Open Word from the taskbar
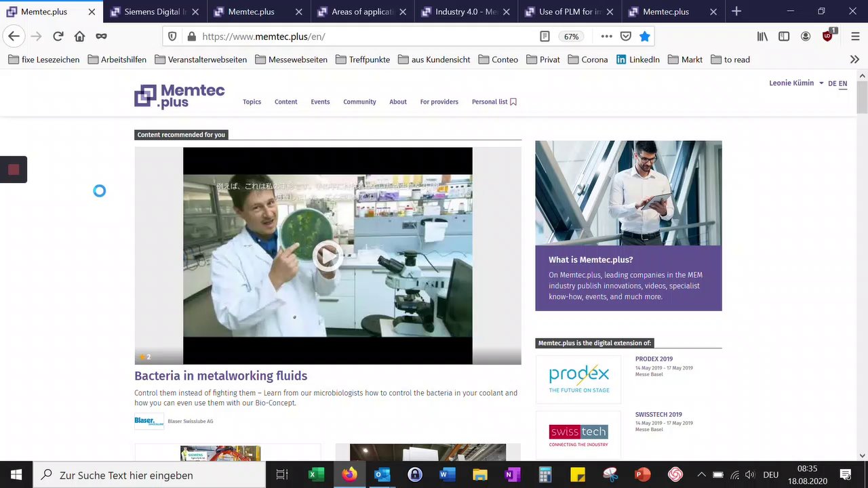This screenshot has height=488, width=868. click(447, 475)
